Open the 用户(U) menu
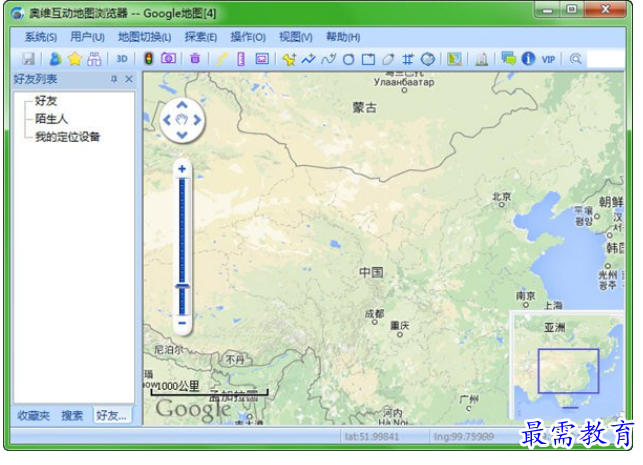This screenshot has height=465, width=643. 87,37
